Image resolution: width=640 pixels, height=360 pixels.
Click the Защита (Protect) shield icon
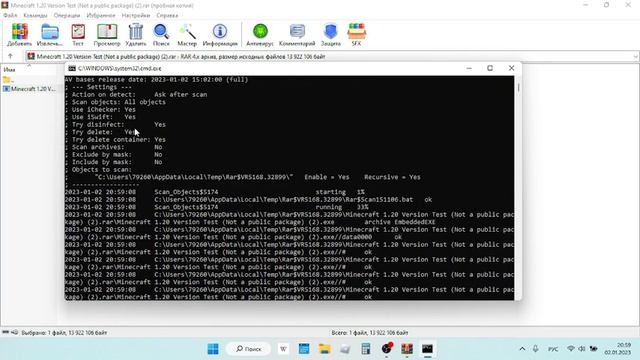(331, 34)
